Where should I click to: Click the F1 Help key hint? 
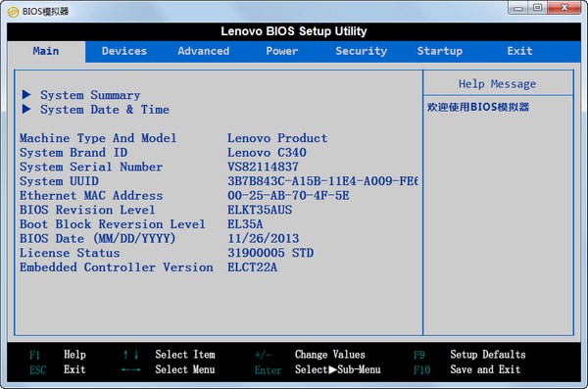58,355
